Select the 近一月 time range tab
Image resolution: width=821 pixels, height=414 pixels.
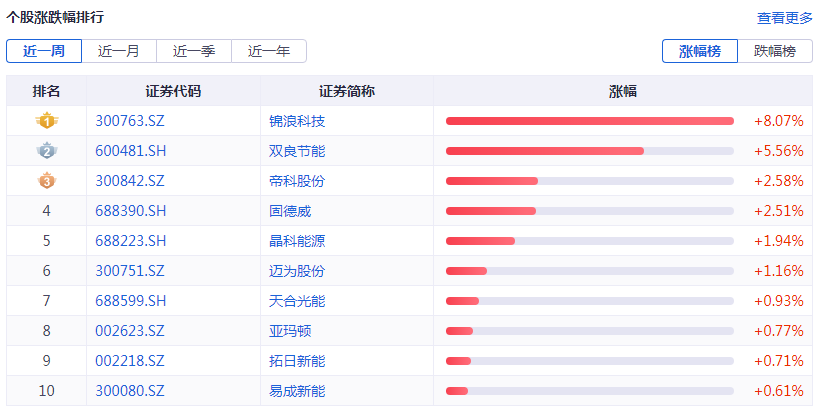[119, 51]
